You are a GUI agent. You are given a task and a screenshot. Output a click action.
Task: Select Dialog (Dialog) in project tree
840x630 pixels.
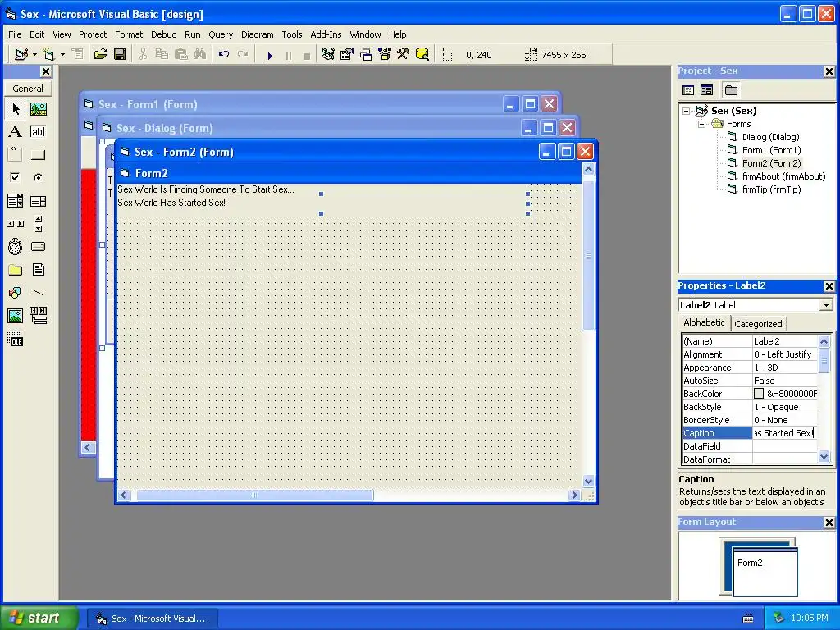pos(770,137)
